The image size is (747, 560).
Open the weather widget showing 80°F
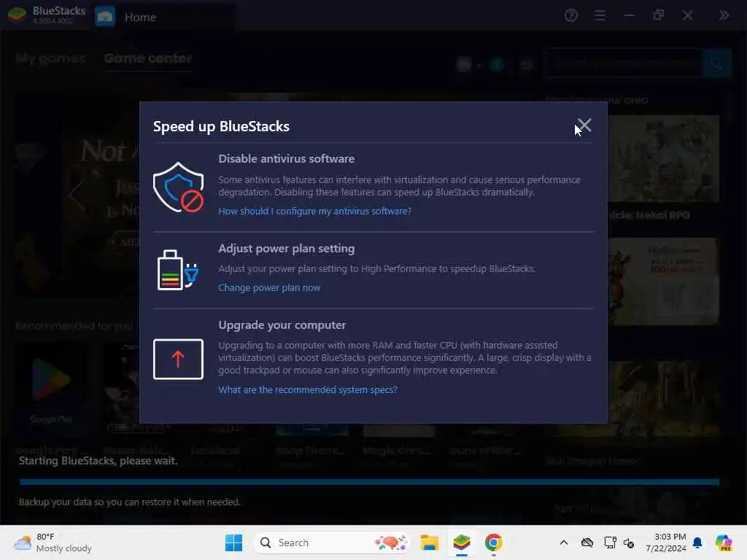click(53, 542)
